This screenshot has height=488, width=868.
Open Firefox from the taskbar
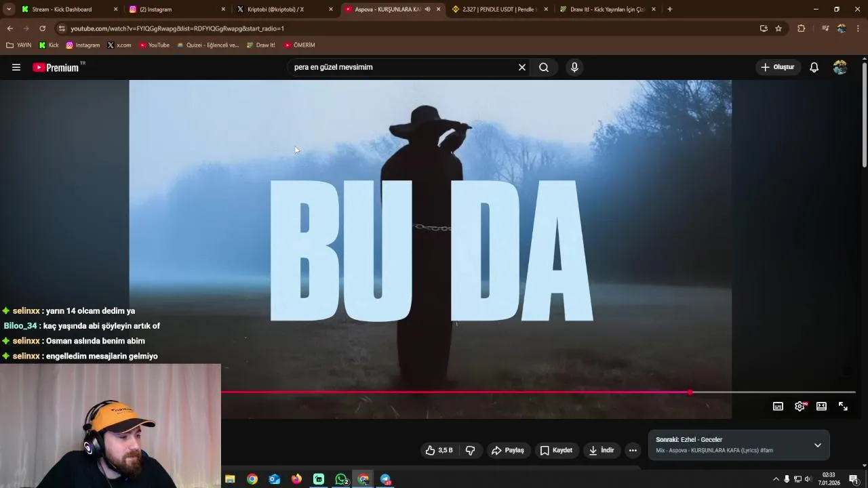pyautogui.click(x=296, y=479)
